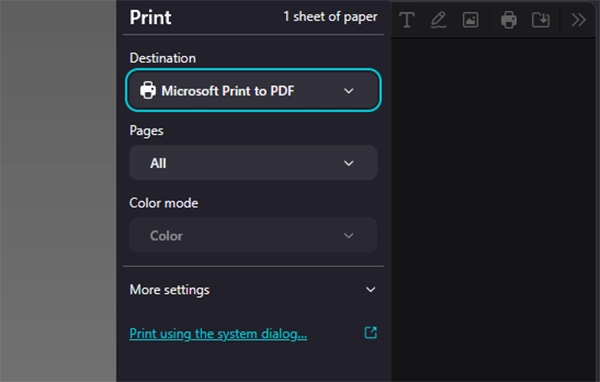The height and width of the screenshot is (382, 600).
Task: Click the '1 sheet of paper' text
Action: coord(330,17)
